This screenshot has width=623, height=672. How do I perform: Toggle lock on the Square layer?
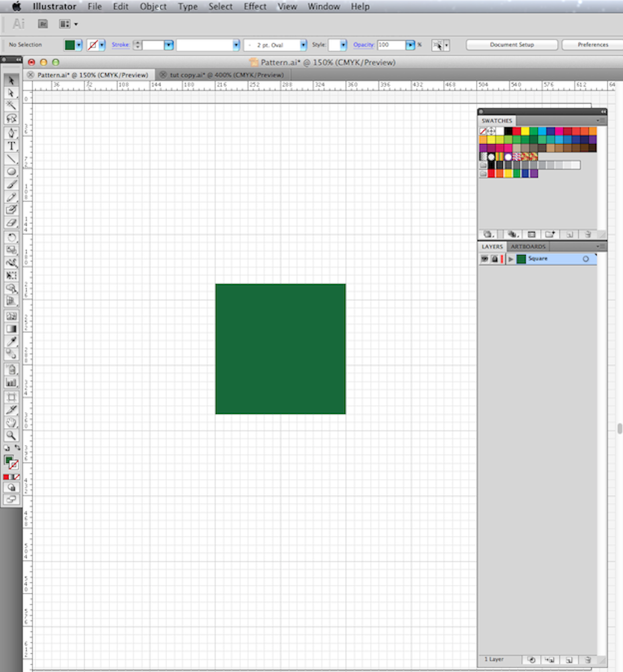pos(494,259)
